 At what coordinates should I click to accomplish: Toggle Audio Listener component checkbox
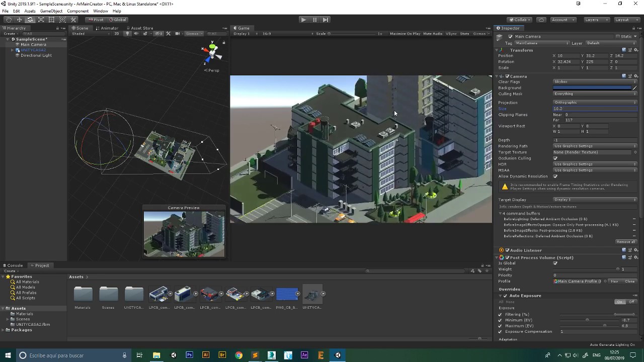click(507, 250)
